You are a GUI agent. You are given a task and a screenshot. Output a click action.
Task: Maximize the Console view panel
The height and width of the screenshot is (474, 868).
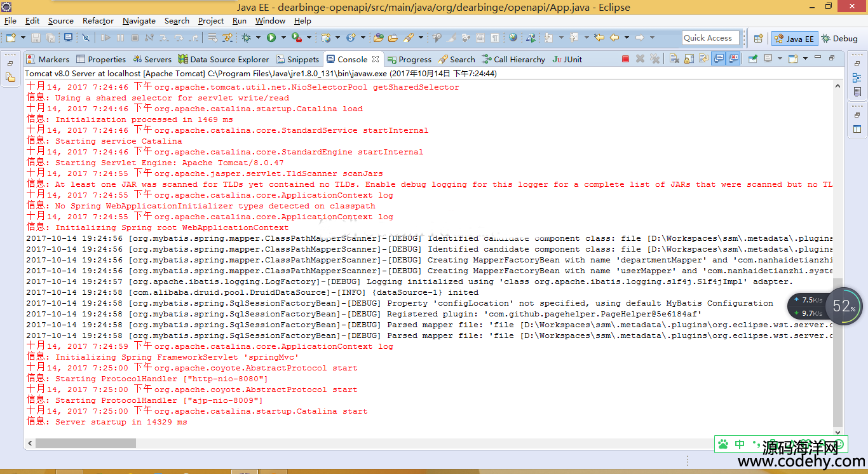click(x=832, y=58)
